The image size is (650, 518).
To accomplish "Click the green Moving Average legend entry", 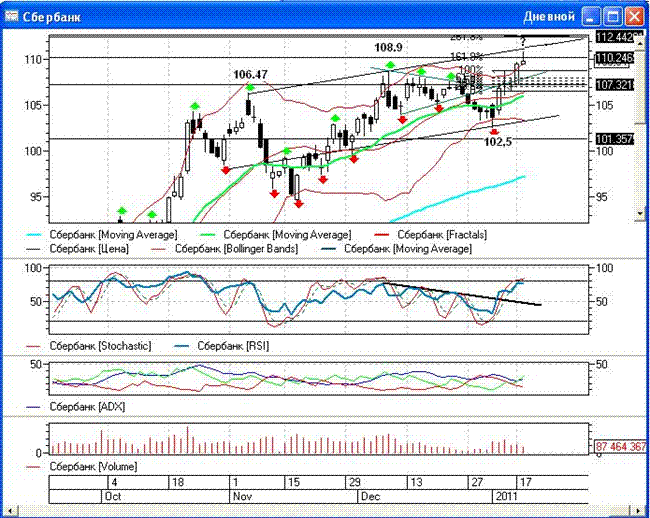I will point(275,235).
